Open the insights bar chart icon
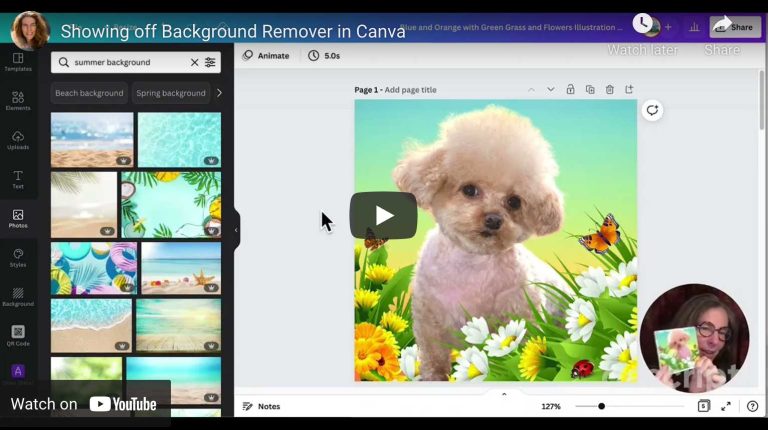The image size is (768, 430). pos(694,27)
